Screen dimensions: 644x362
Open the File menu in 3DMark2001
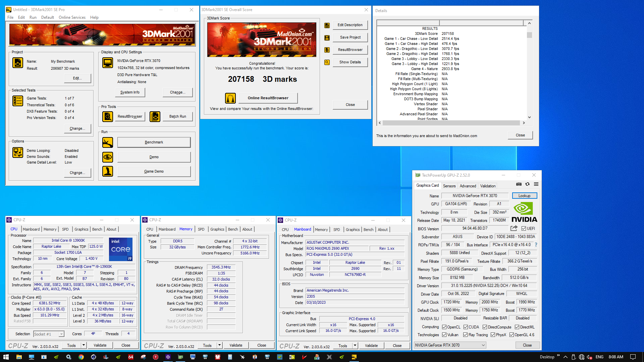10,17
